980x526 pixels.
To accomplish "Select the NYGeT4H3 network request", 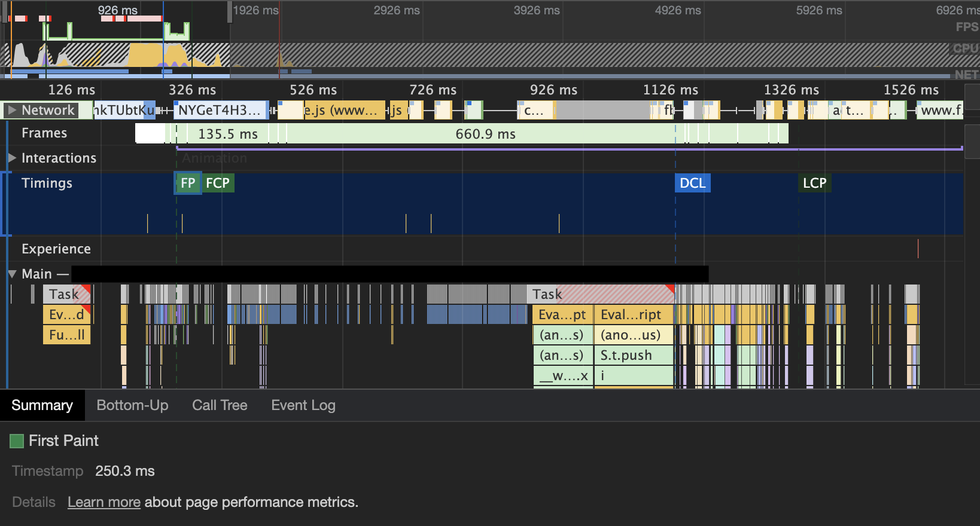I will pyautogui.click(x=221, y=110).
